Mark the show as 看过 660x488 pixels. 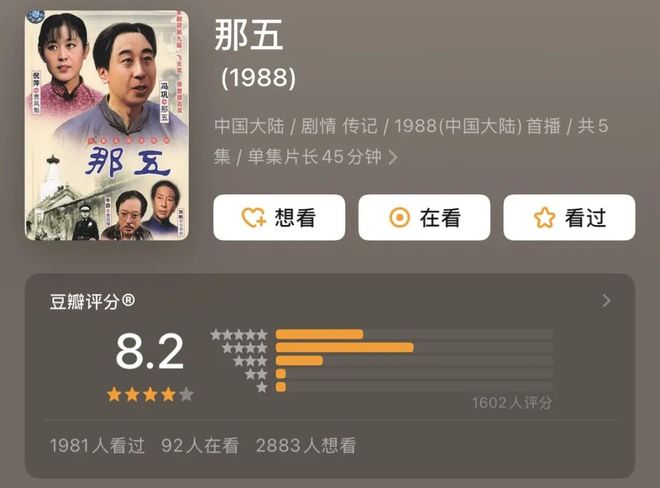click(569, 217)
